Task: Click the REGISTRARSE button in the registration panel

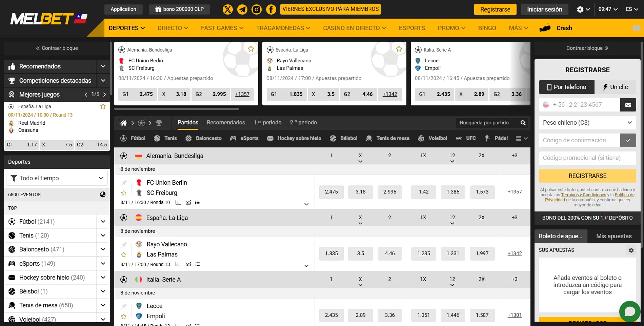Action: 587,176
